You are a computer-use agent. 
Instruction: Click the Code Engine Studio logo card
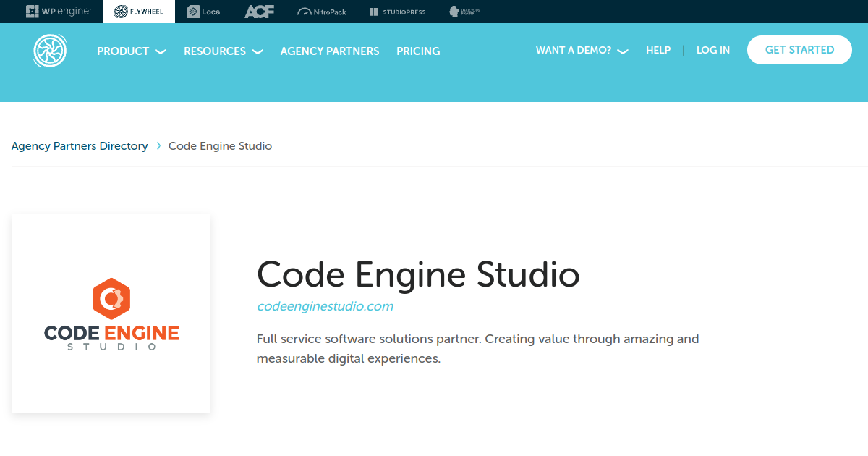tap(111, 313)
